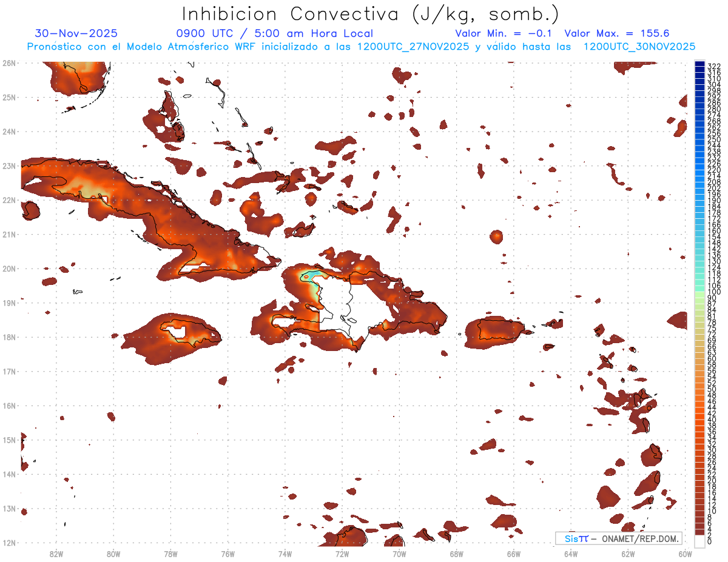Click the '74W' longitude label
728x562 pixels.
(285, 554)
